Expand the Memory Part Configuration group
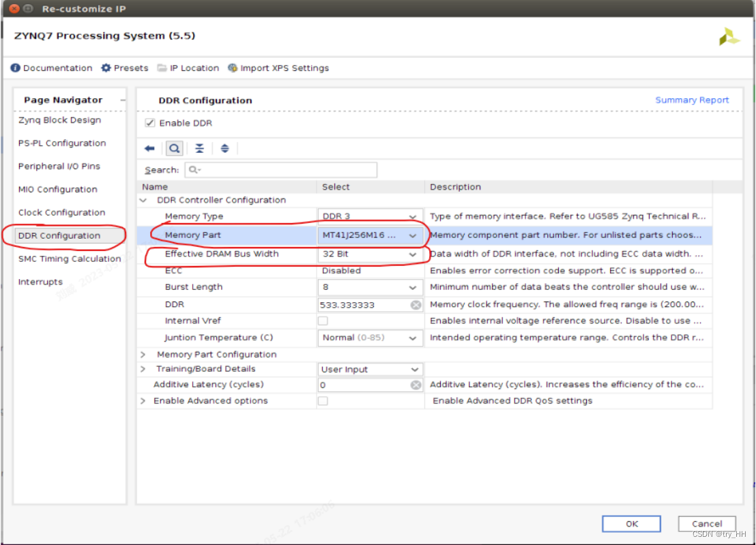756x545 pixels. coord(143,355)
